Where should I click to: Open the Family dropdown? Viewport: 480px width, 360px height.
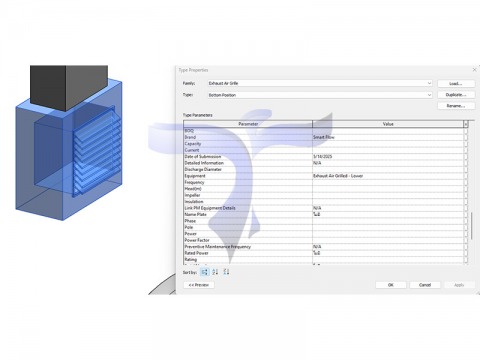tap(320, 83)
